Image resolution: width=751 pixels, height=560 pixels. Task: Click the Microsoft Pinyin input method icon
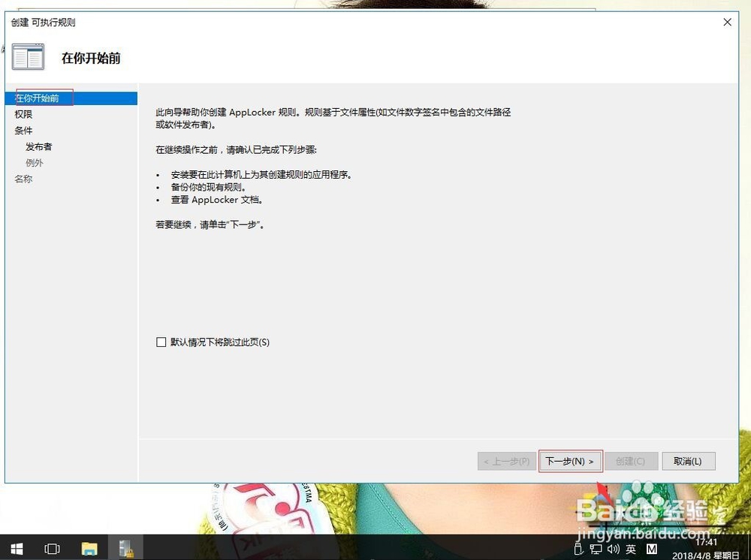(650, 549)
